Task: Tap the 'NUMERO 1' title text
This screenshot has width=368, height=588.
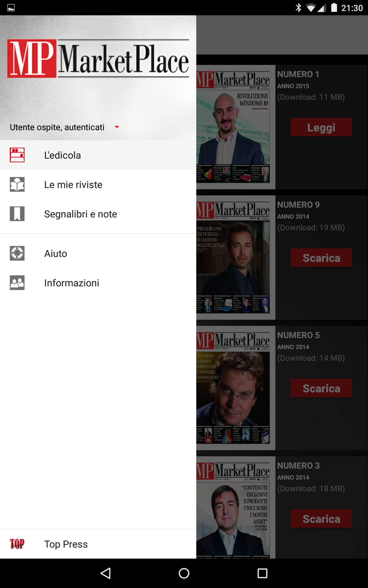Action: pyautogui.click(x=298, y=74)
